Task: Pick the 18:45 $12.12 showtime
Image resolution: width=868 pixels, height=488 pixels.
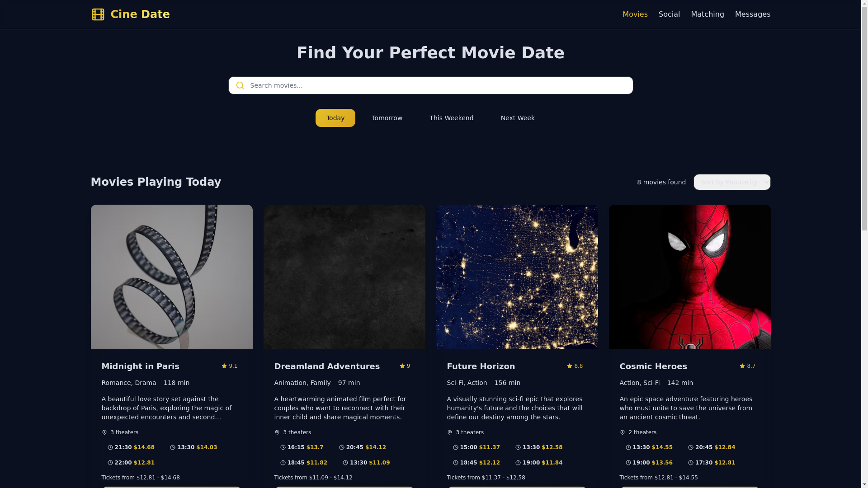Action: (476, 463)
